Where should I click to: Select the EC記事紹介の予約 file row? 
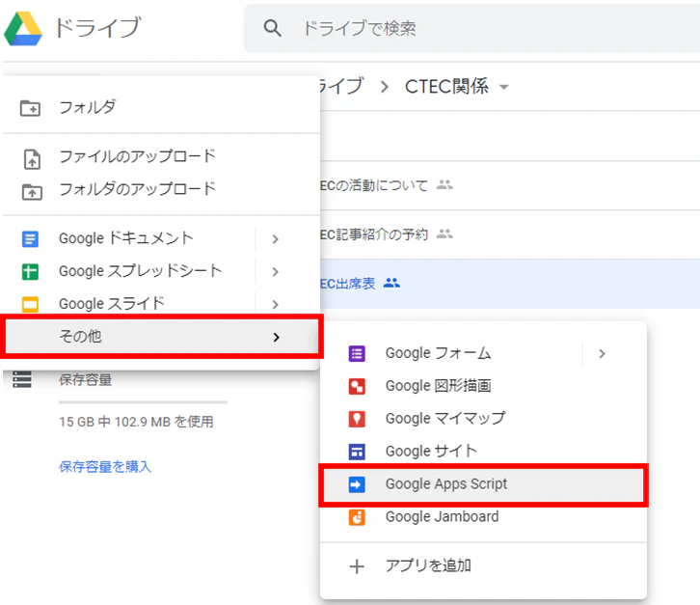(x=510, y=234)
